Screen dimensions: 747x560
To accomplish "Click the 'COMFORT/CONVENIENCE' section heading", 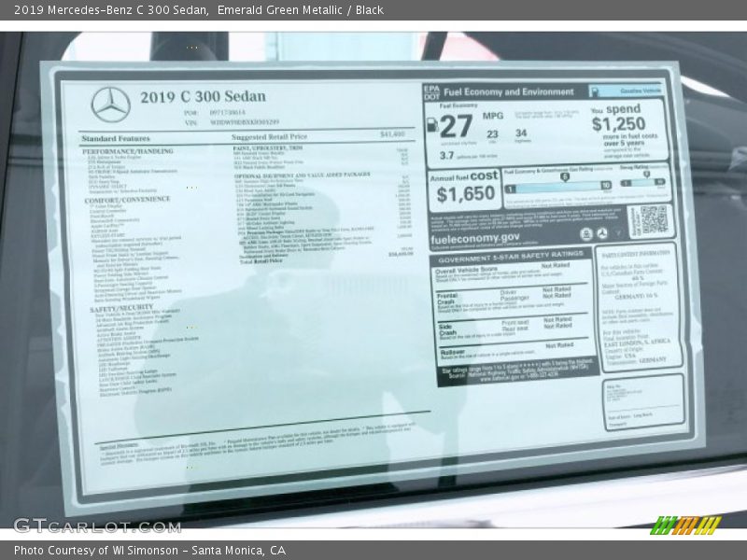I will coord(127,200).
